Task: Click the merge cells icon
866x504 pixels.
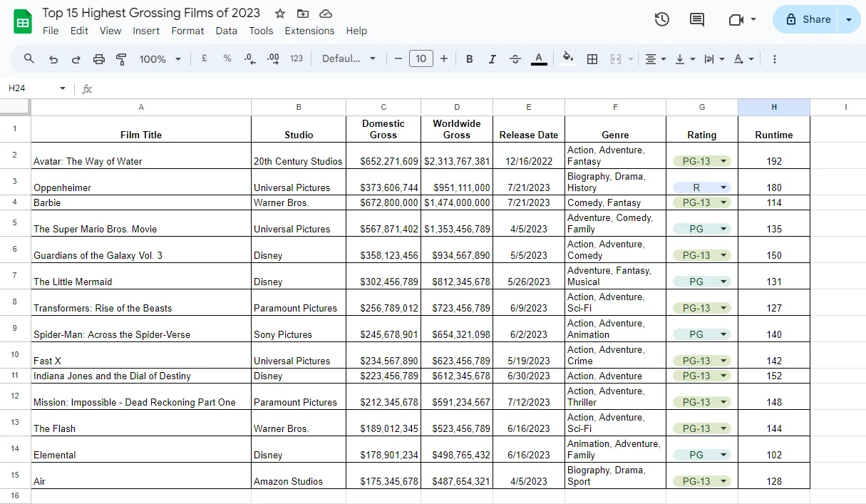Action: tap(616, 58)
